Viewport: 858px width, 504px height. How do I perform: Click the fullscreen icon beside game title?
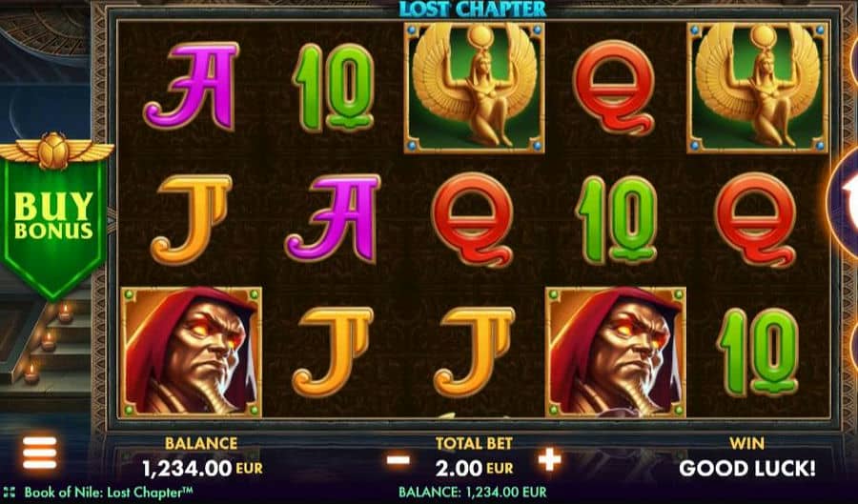tap(10, 492)
